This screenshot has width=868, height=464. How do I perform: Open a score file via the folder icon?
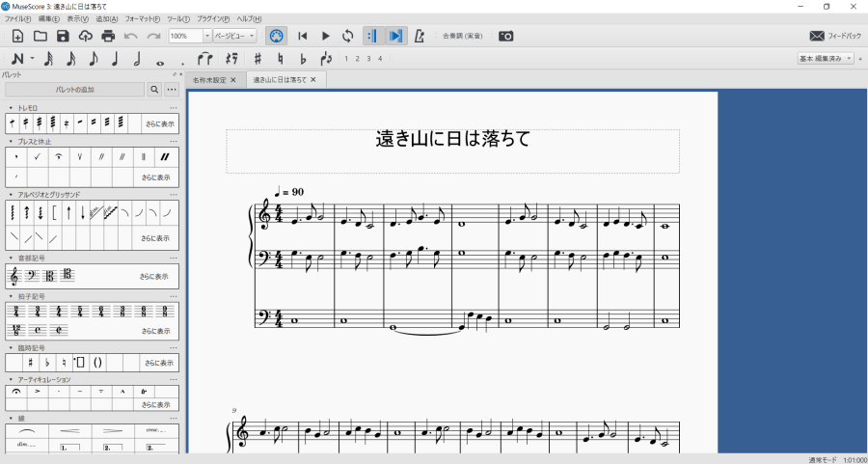click(40, 36)
